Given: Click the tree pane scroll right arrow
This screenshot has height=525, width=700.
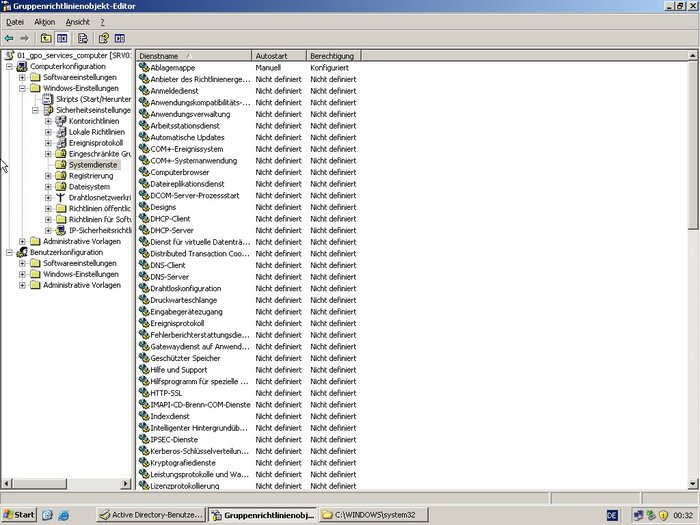Looking at the screenshot, I should click(126, 483).
